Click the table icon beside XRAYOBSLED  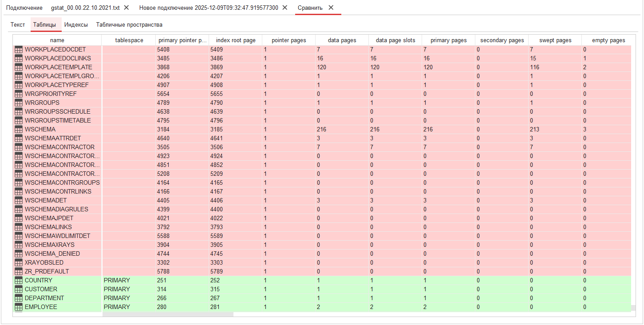point(18,262)
